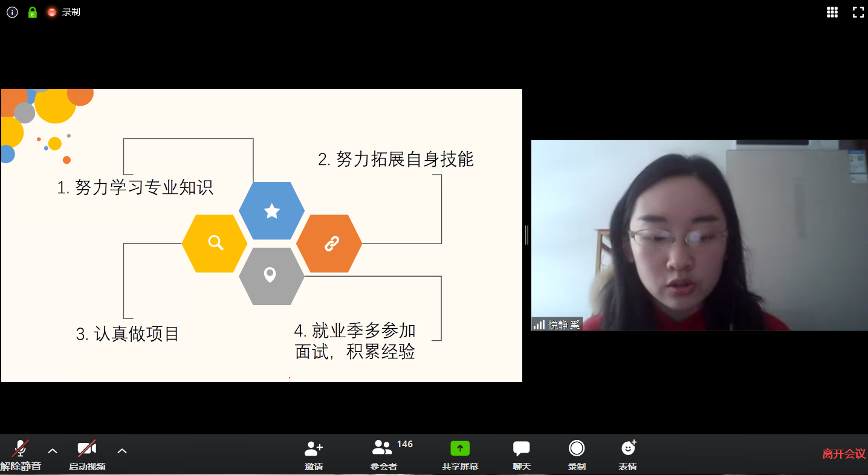Screen dimensions: 868x475
Task: Click the blue star hexagon on slide
Action: click(272, 211)
